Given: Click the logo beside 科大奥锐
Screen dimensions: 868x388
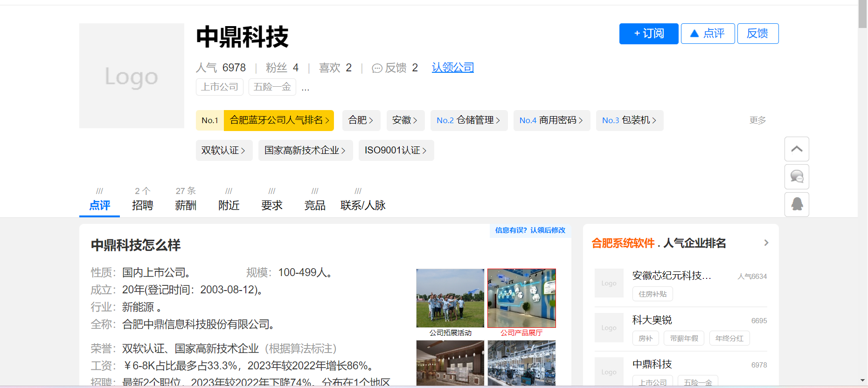Looking at the screenshot, I should pyautogui.click(x=609, y=328).
